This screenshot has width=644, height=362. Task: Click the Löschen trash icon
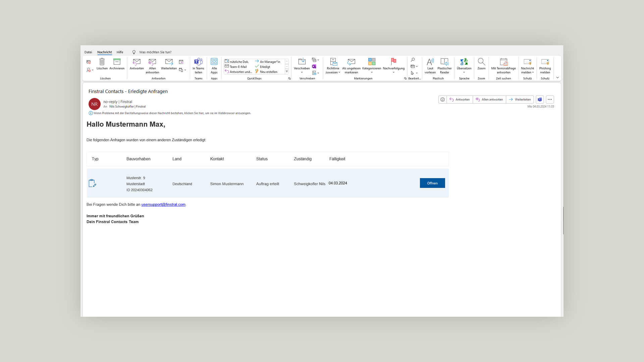[102, 62]
